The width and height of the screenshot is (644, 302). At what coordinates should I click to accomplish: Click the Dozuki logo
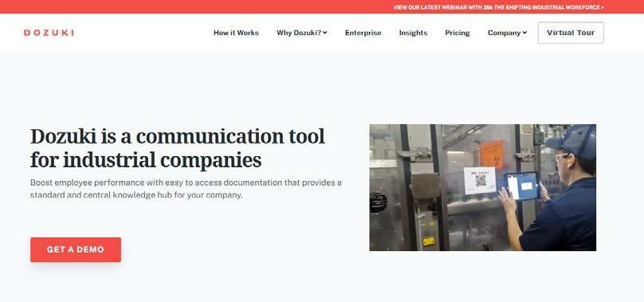pyautogui.click(x=49, y=33)
